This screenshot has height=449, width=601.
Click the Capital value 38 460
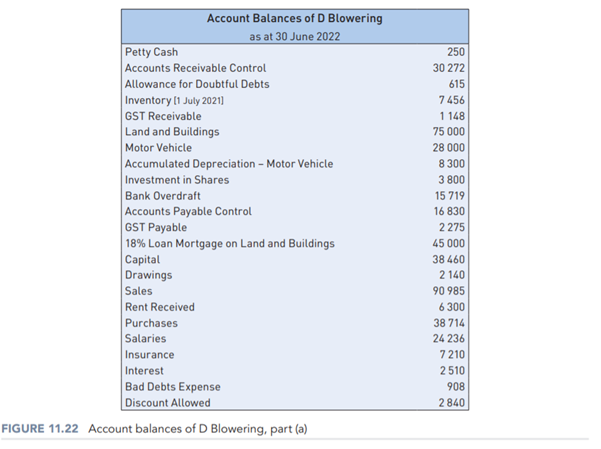click(x=449, y=259)
